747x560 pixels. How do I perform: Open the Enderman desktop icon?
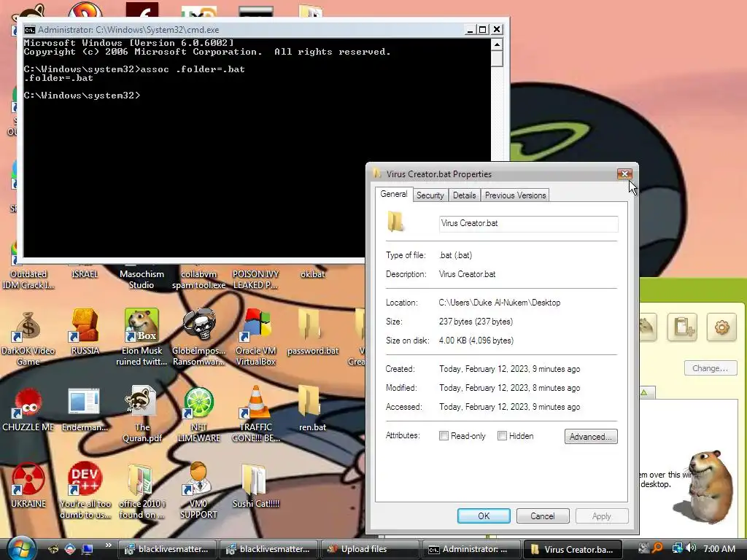[x=85, y=402]
